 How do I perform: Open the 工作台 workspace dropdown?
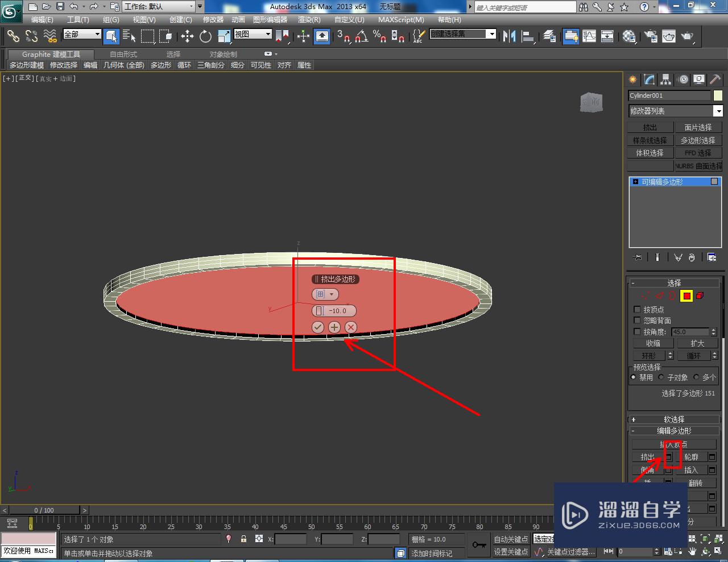coord(158,7)
